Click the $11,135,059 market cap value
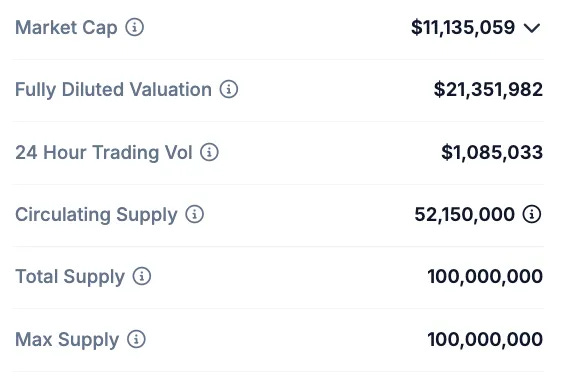 pos(463,28)
